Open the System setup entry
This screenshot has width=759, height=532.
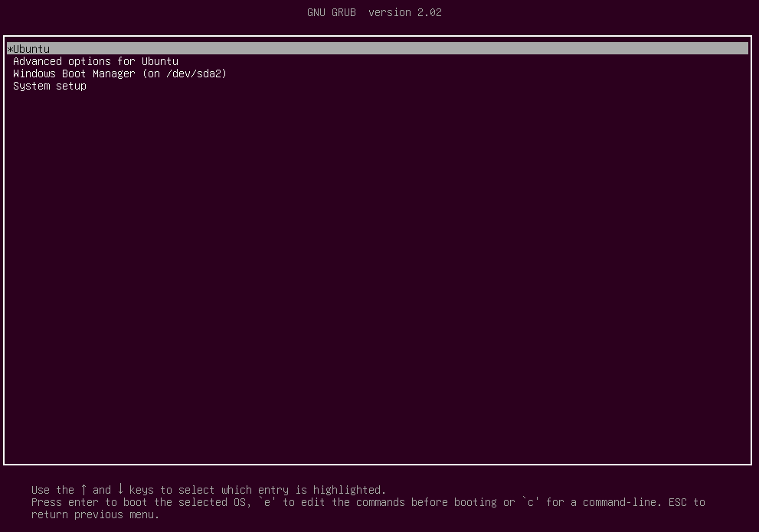pos(49,86)
